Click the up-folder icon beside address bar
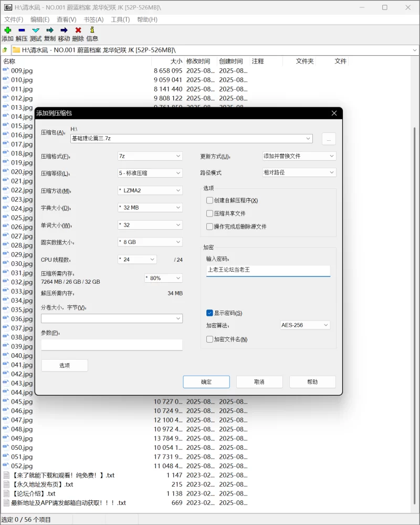420x525 pixels. pos(5,50)
